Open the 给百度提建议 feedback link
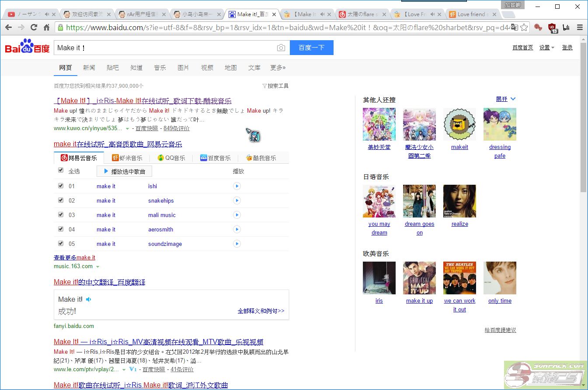The height and width of the screenshot is (390, 588). (x=501, y=330)
